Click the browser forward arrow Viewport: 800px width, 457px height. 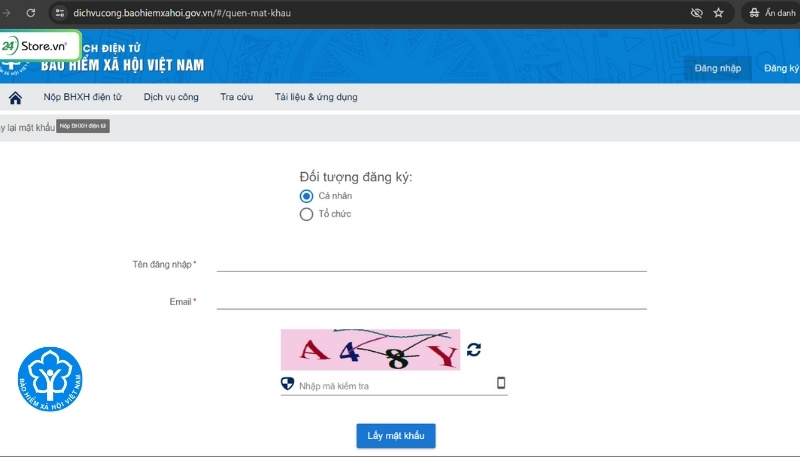coord(6,13)
